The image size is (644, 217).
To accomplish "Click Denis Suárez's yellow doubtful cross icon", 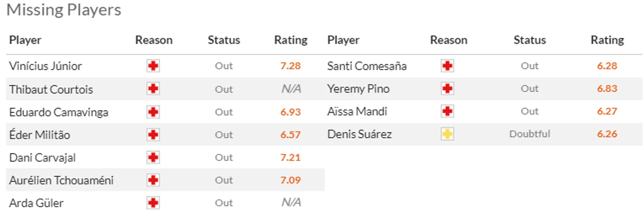I will 447,134.
